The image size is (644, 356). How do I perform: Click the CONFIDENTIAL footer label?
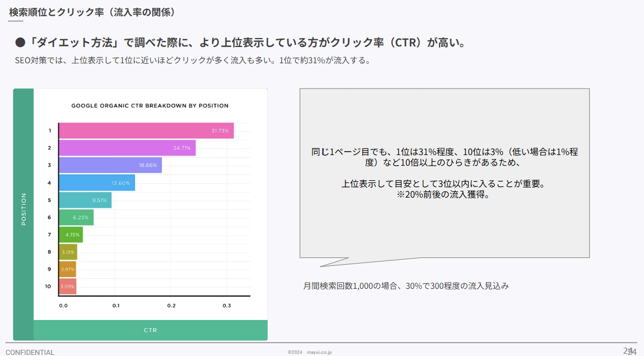tap(30, 352)
